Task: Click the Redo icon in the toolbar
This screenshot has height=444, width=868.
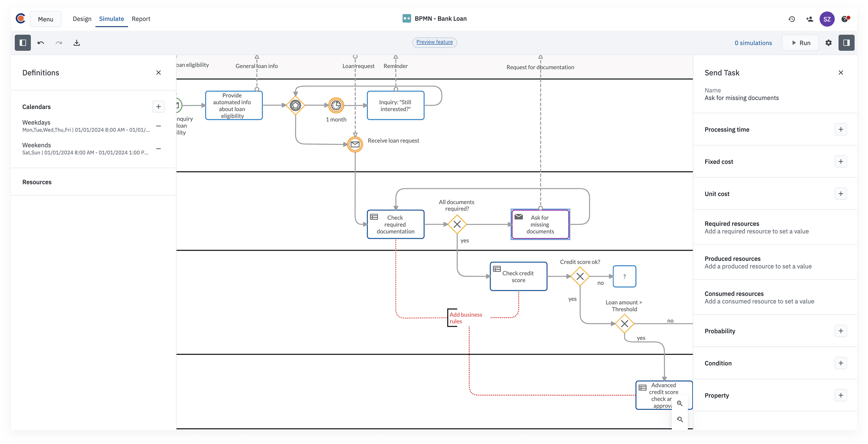Action: (x=59, y=43)
